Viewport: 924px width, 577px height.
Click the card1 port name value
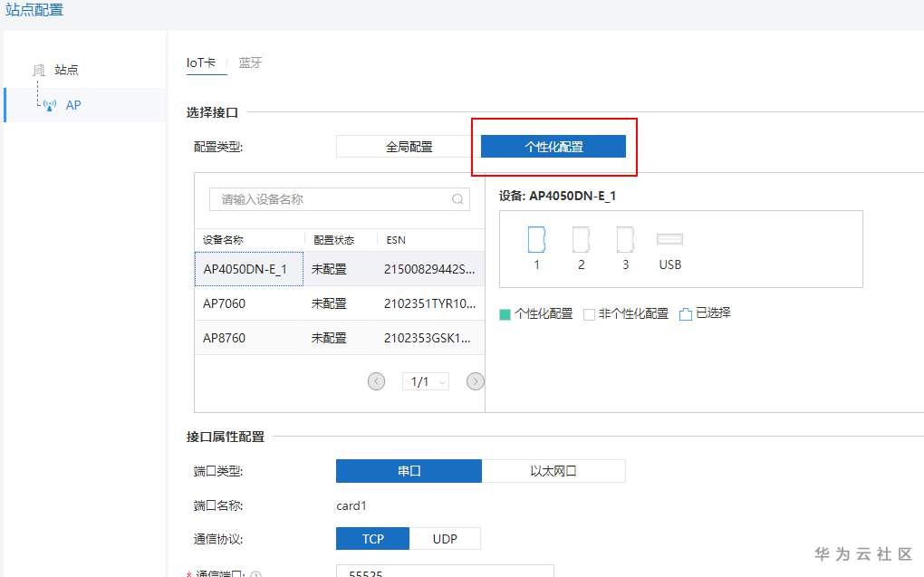351,505
